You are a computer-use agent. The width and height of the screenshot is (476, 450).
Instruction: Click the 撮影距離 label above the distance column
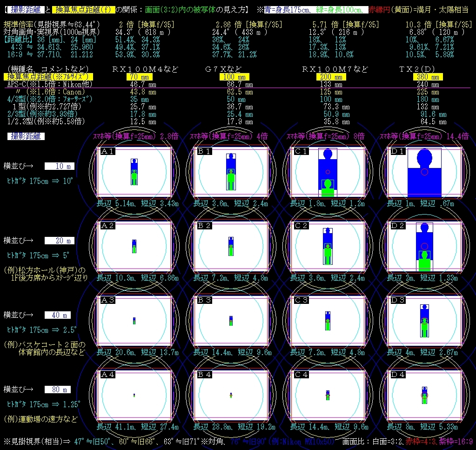26,136
